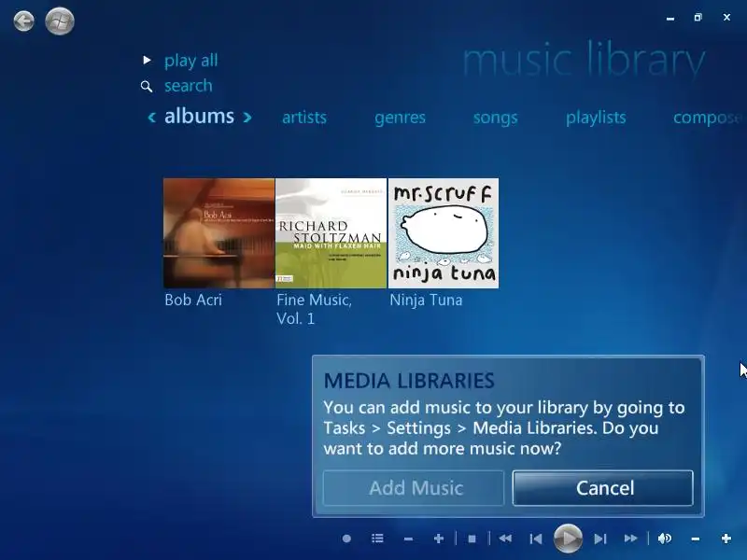Mute audio with the speaker icon
The width and height of the screenshot is (747, 560).
click(x=665, y=539)
